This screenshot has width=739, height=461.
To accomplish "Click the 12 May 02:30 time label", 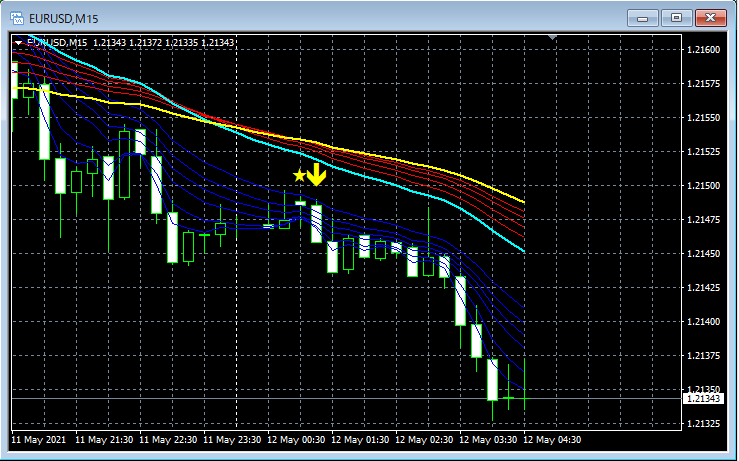I will tap(424, 440).
